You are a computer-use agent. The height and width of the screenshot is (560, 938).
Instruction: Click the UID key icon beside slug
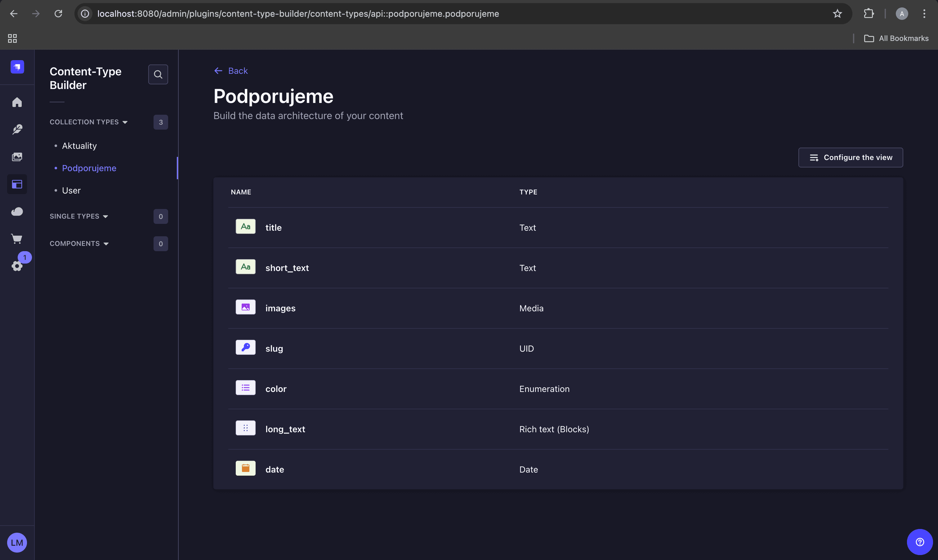point(245,348)
